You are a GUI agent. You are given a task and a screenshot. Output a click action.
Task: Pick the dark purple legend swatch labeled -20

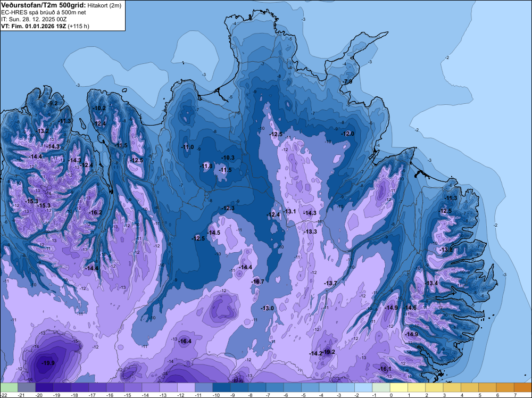point(45,387)
